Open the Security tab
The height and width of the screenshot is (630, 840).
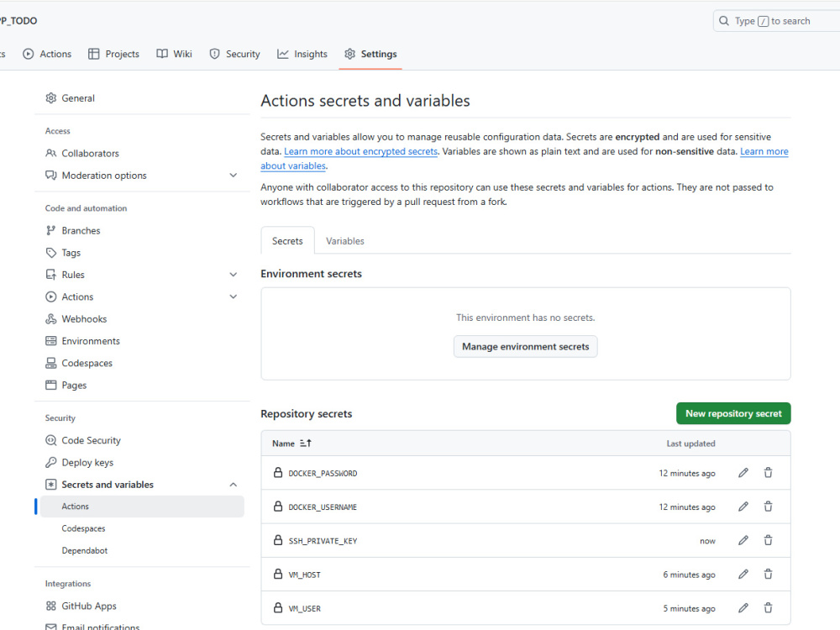pos(234,54)
